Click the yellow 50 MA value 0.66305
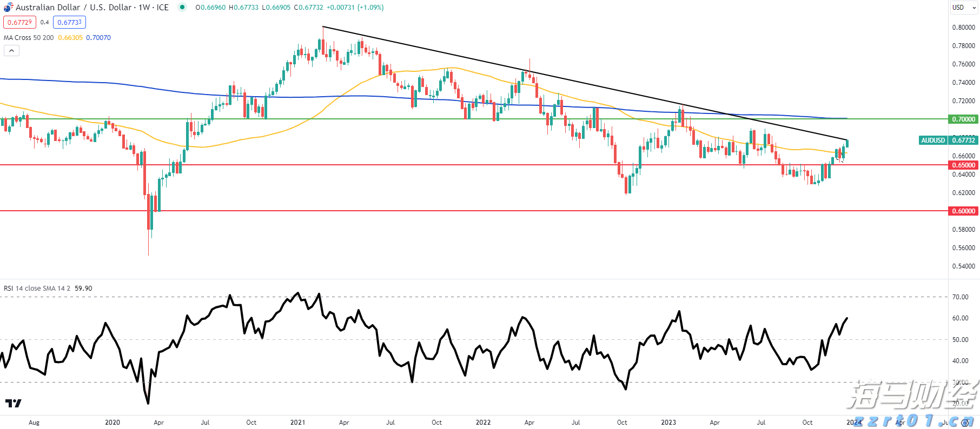 click(70, 38)
